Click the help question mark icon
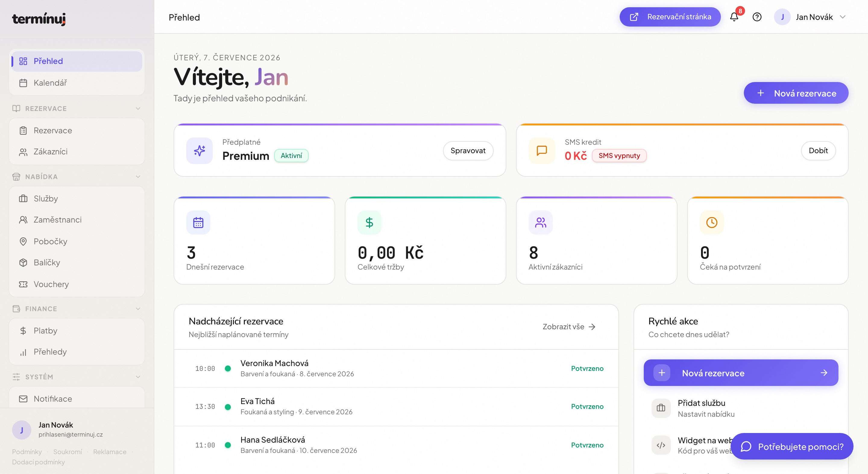The height and width of the screenshot is (474, 868). (757, 17)
